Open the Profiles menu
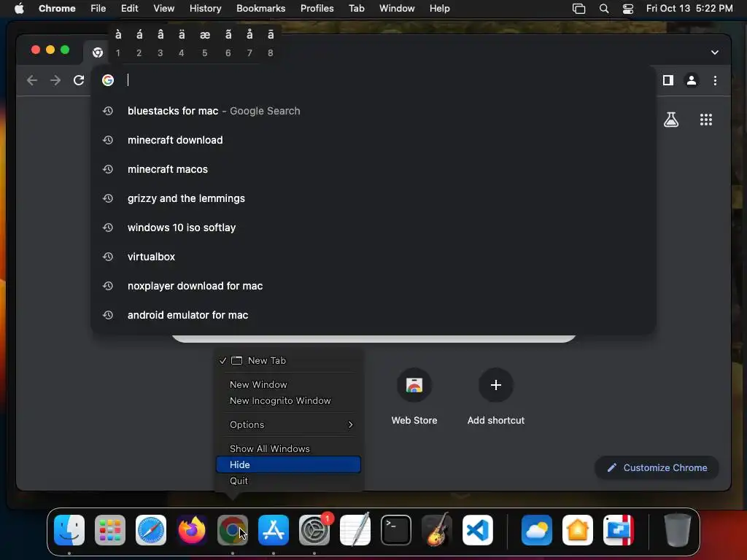This screenshot has width=747, height=560. point(317,9)
